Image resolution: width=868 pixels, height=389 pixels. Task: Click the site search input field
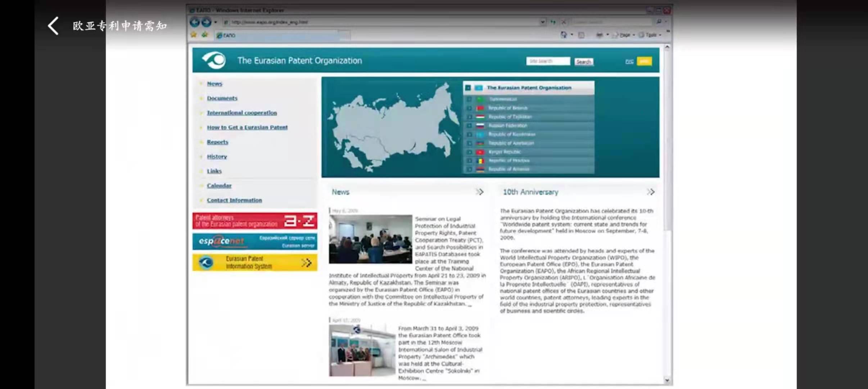click(x=548, y=61)
